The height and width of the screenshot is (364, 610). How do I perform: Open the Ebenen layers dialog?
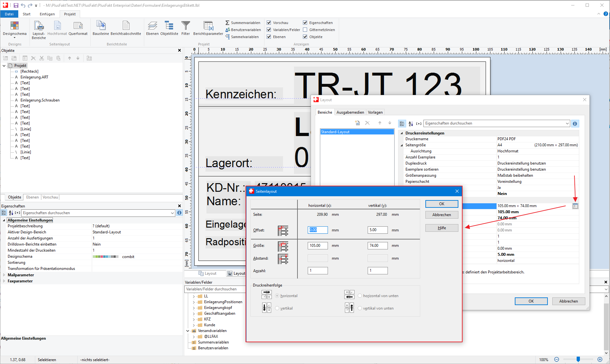[152, 28]
